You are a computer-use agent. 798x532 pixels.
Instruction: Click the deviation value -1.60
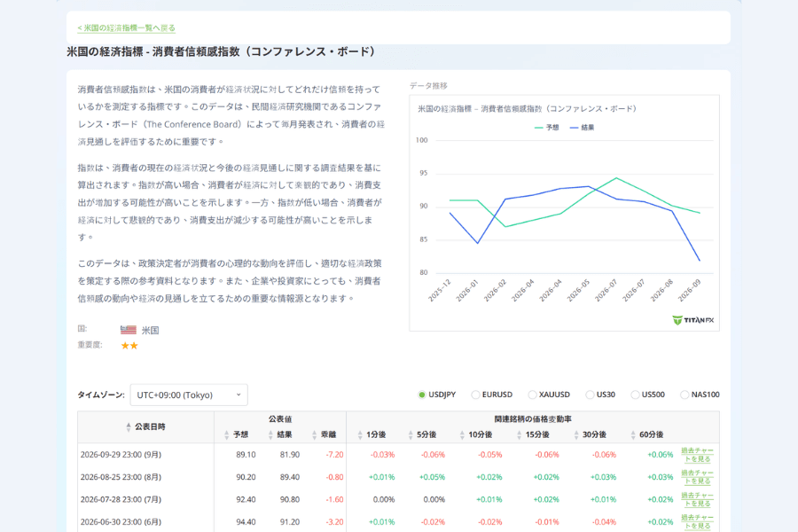tap(334, 499)
